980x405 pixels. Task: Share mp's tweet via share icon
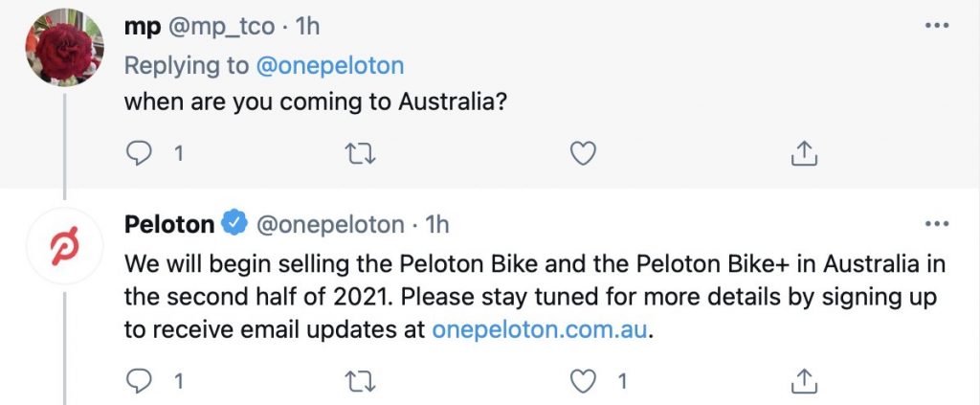click(804, 152)
